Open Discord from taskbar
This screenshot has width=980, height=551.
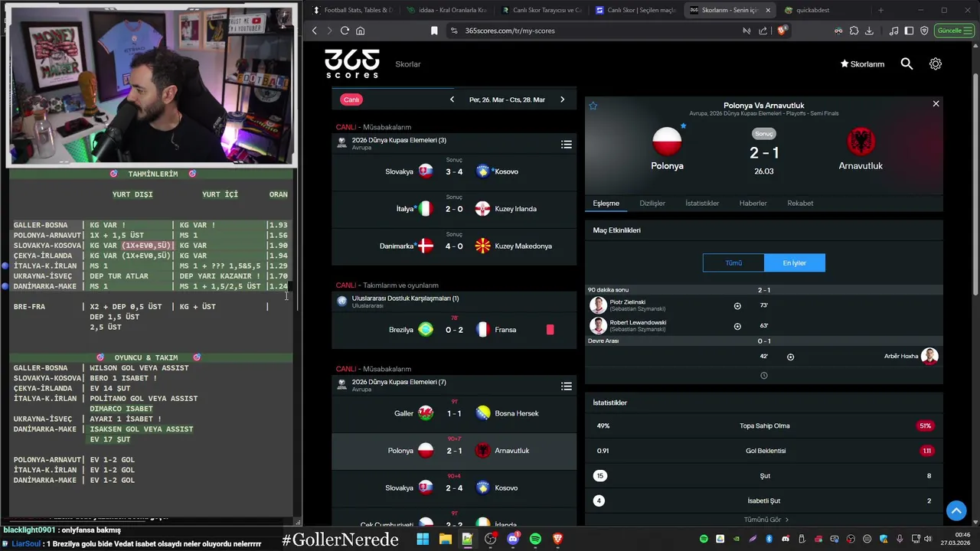[x=513, y=539]
